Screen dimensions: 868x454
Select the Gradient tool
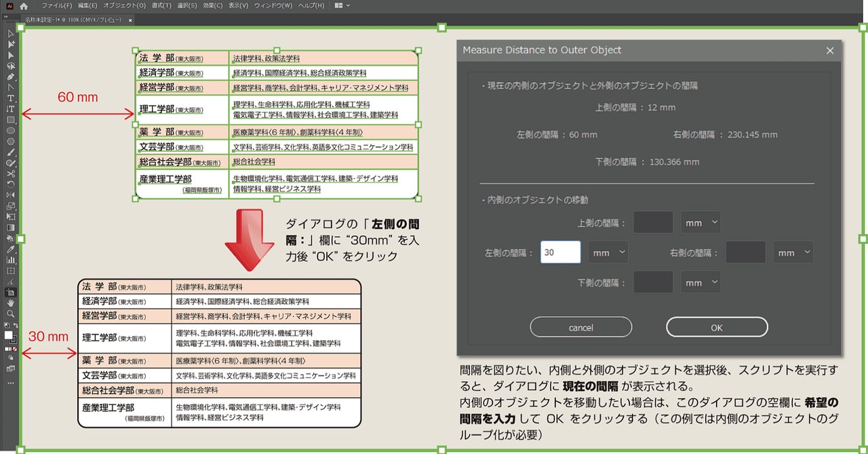pos(9,227)
